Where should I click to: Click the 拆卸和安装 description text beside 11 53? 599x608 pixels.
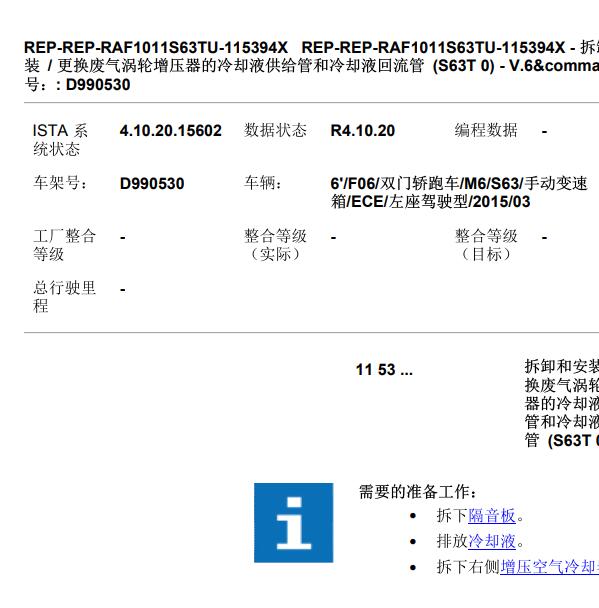(562, 403)
